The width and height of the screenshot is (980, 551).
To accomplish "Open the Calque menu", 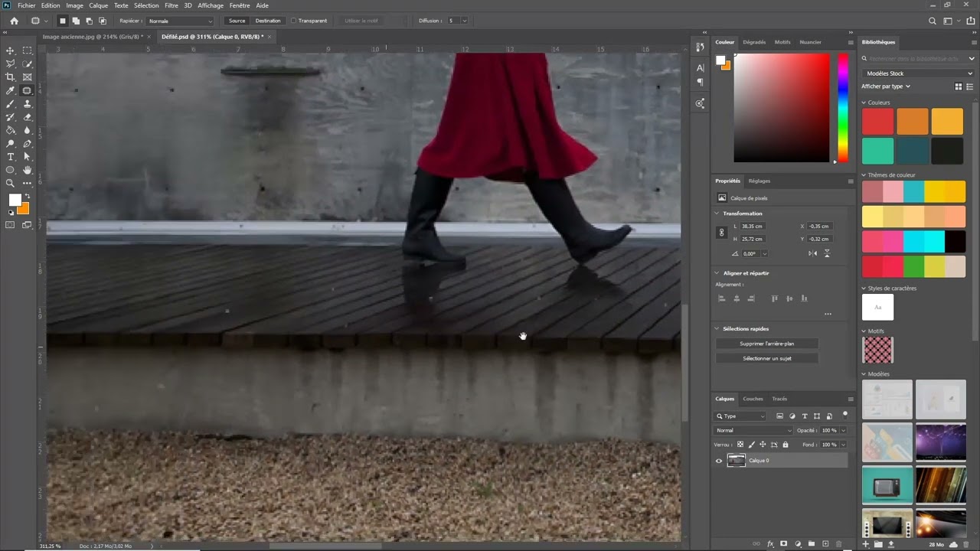I will coord(99,5).
